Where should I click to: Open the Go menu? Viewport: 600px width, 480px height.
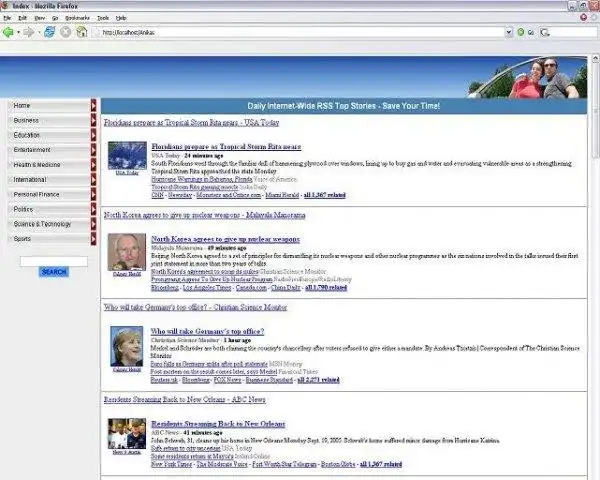[55, 18]
